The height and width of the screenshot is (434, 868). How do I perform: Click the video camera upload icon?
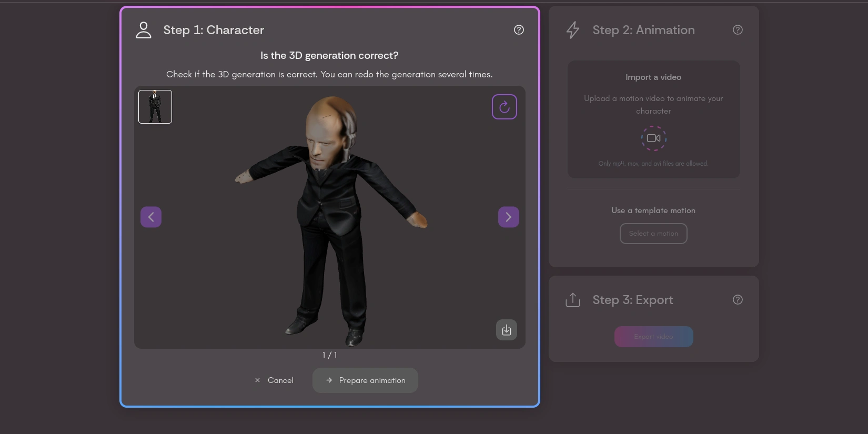[x=653, y=138]
